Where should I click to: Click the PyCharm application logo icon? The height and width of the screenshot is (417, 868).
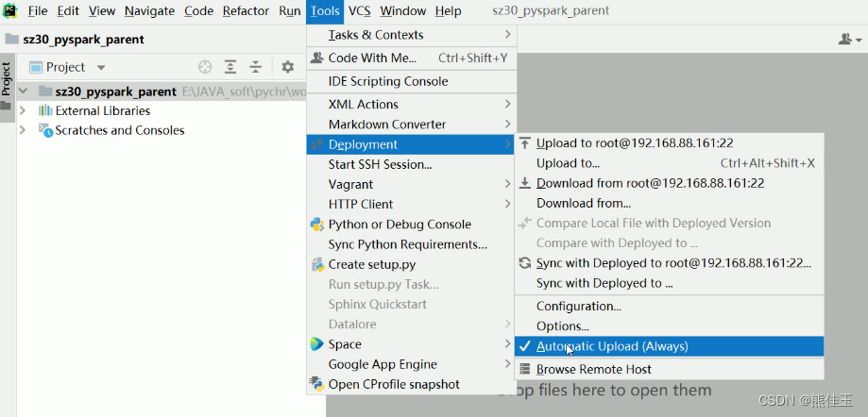(10, 10)
